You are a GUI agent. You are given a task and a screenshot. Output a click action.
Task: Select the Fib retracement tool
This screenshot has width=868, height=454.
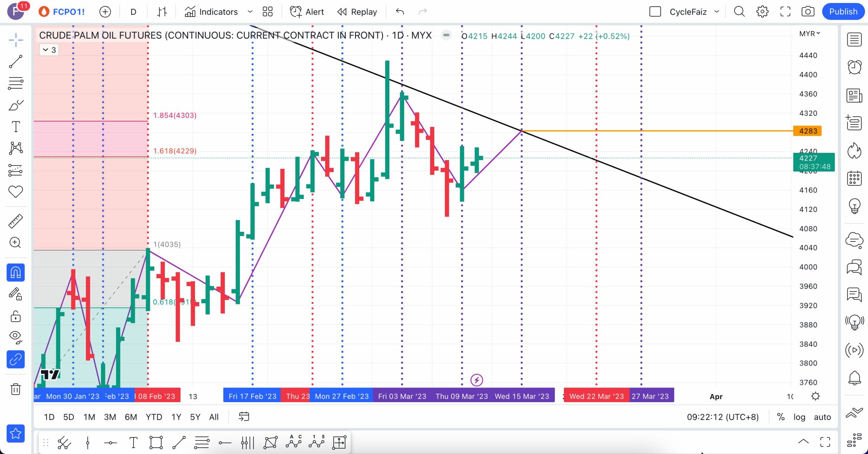pyautogui.click(x=16, y=83)
